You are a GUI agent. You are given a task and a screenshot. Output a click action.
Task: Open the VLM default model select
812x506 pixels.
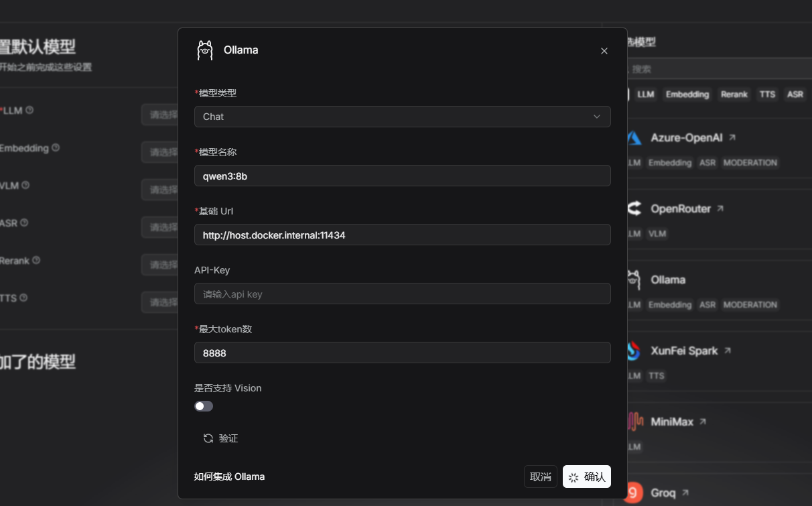159,190
